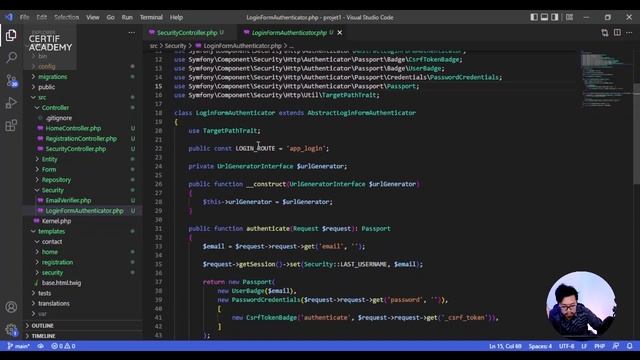Toggle the secondary side bar layout icon
This screenshot has width=640, height=360.
pyautogui.click(x=555, y=17)
